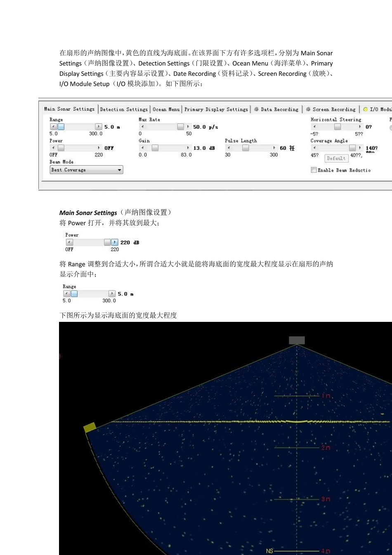Click the Horizontal Steering slider thumb
This screenshot has width=392, height=555.
point(338,127)
